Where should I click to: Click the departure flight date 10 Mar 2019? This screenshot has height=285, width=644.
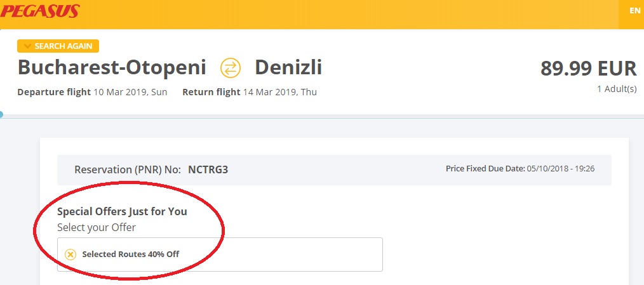pos(130,92)
